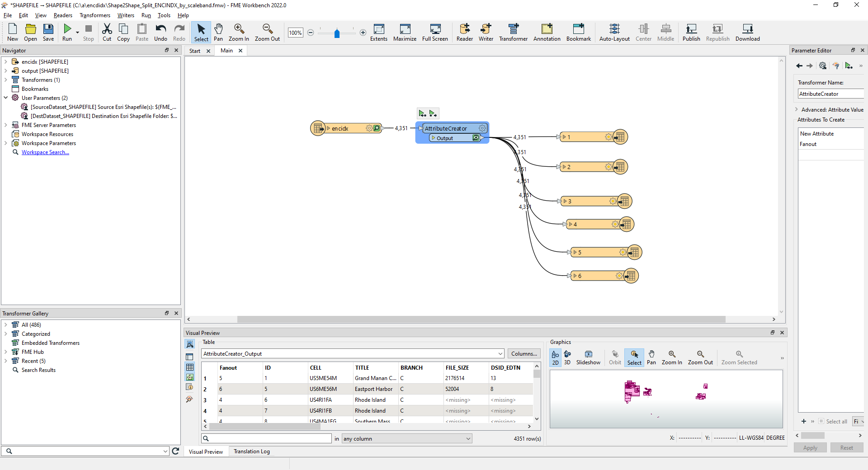Click the Visual Preview table search box

click(267, 438)
